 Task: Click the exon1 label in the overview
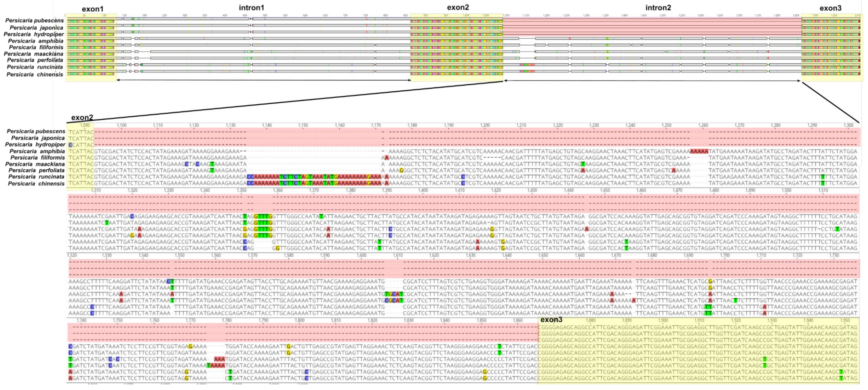(92, 9)
